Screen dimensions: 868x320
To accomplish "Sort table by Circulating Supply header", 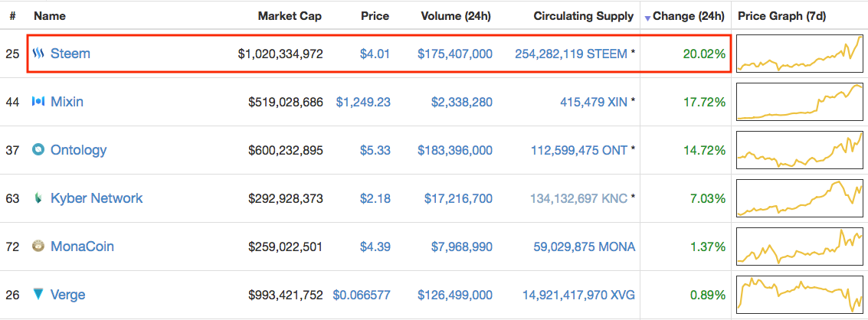I will pyautogui.click(x=584, y=16).
